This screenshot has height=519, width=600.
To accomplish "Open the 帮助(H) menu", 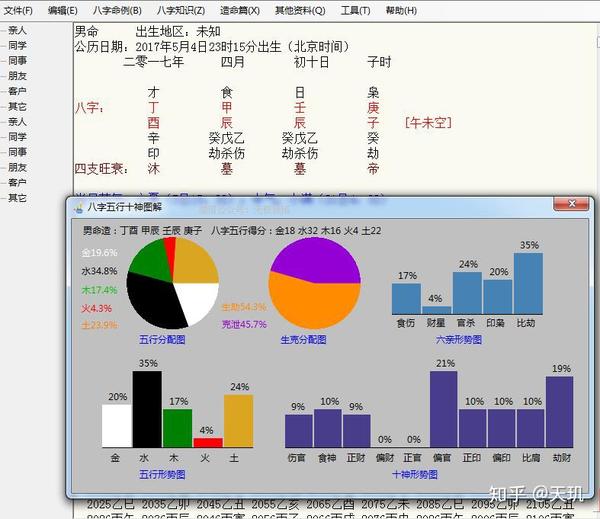I will tap(401, 10).
